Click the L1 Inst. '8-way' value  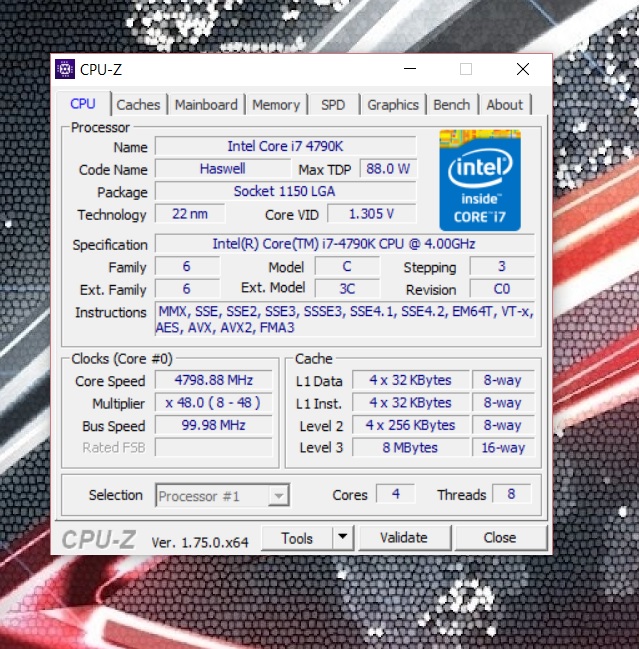(x=503, y=402)
